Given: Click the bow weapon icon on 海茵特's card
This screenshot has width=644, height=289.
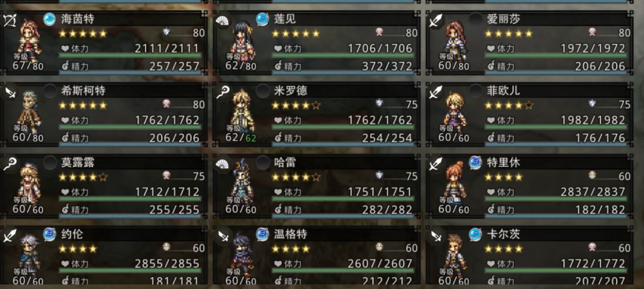Looking at the screenshot, I should pos(9,20).
